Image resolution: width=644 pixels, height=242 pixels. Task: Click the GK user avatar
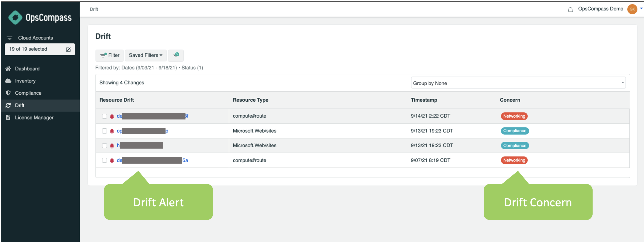(x=632, y=9)
